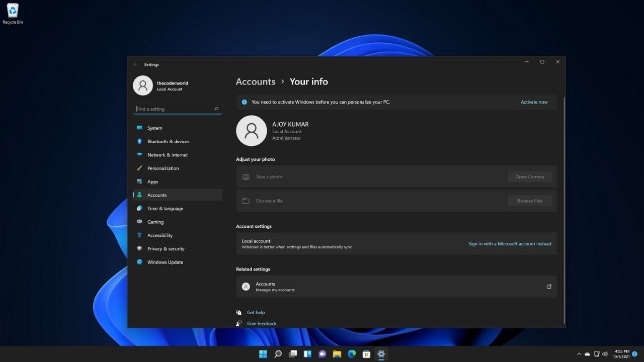
Task: Click Accounts person icon in Related settings
Action: point(246,287)
